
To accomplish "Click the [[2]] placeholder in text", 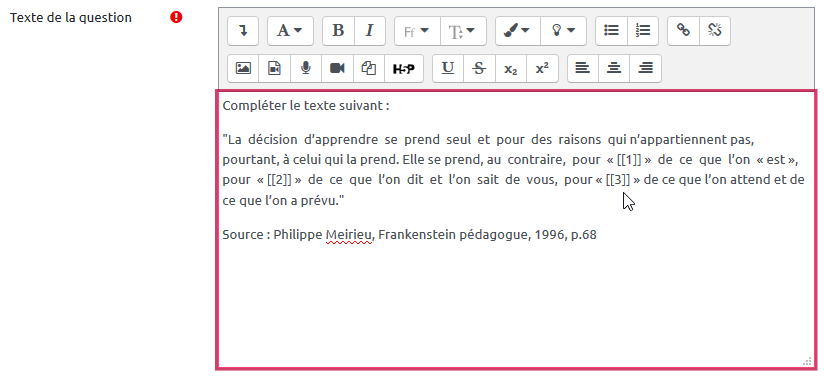I will (x=279, y=179).
